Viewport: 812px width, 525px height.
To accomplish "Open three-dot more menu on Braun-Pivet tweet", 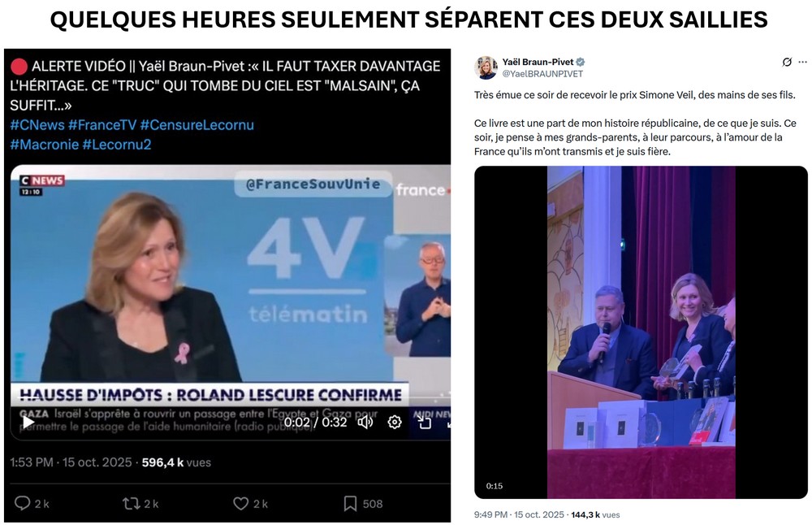I will pyautogui.click(x=803, y=62).
